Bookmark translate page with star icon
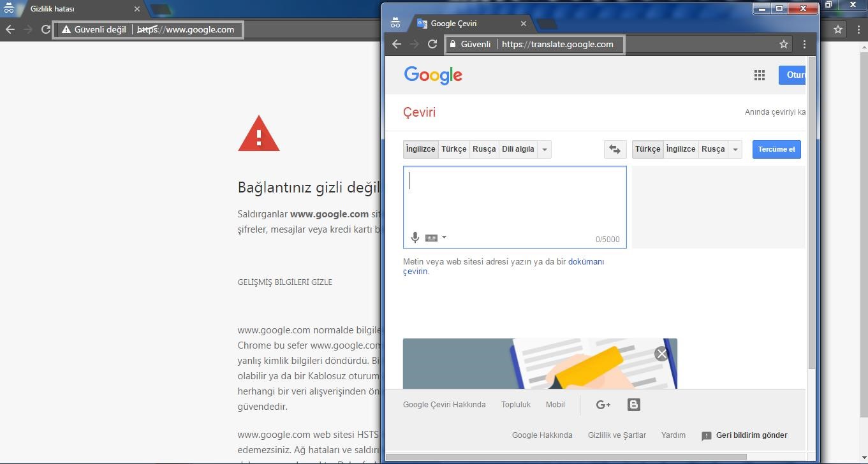 coord(784,44)
